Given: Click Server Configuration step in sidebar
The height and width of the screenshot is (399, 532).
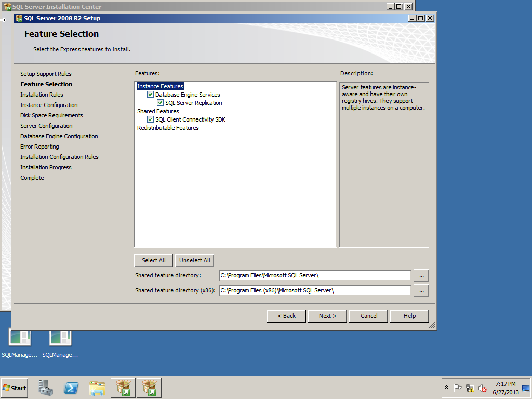Looking at the screenshot, I should click(46, 126).
